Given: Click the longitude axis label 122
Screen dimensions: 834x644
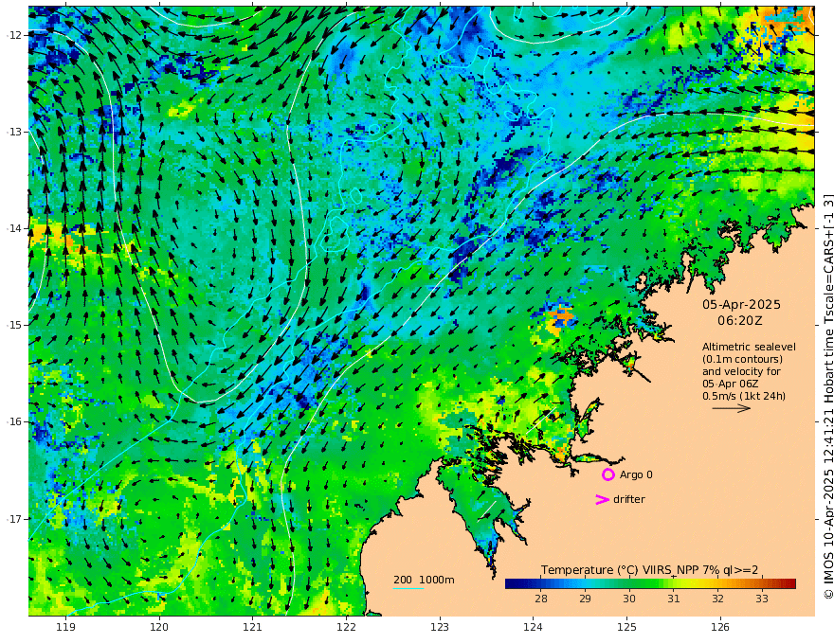Looking at the screenshot, I should pos(346,628).
